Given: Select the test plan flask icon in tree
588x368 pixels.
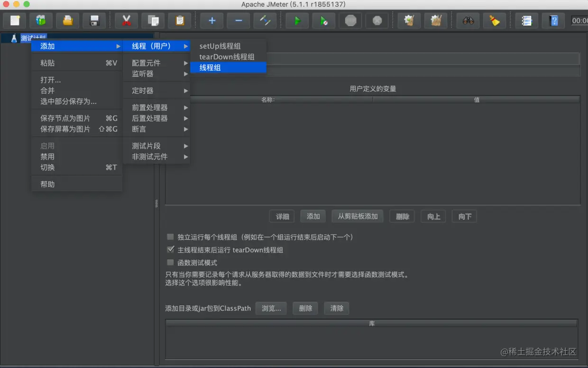Looking at the screenshot, I should [14, 38].
